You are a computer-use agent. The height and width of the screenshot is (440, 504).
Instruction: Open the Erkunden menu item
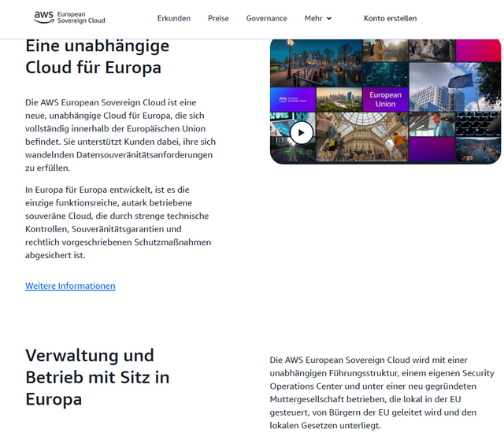point(174,18)
